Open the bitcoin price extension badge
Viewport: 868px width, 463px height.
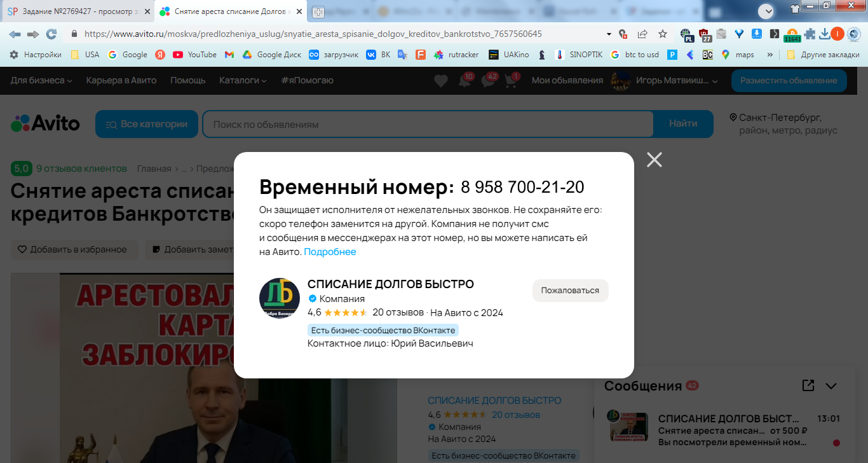(792, 35)
